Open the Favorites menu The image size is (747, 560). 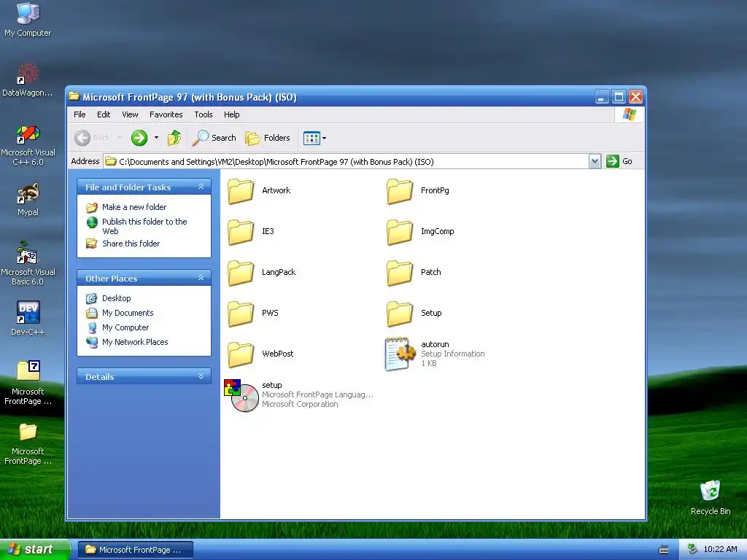pyautogui.click(x=166, y=114)
